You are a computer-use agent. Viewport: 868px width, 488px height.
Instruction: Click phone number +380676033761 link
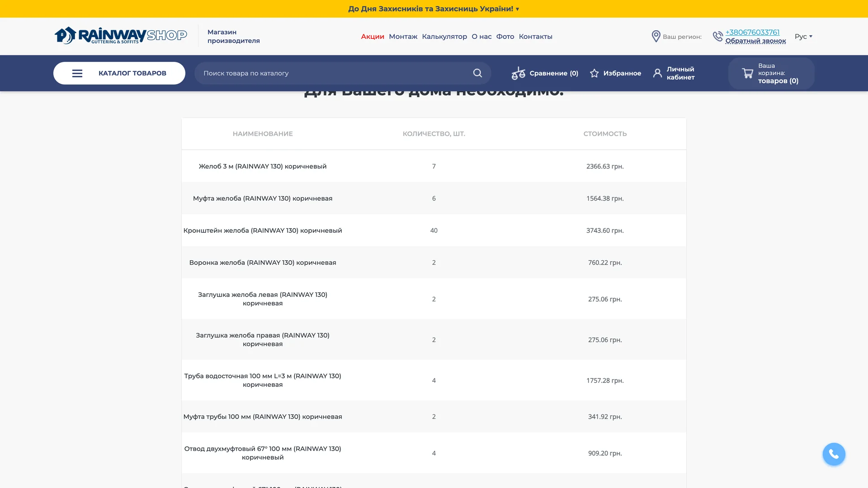click(752, 32)
